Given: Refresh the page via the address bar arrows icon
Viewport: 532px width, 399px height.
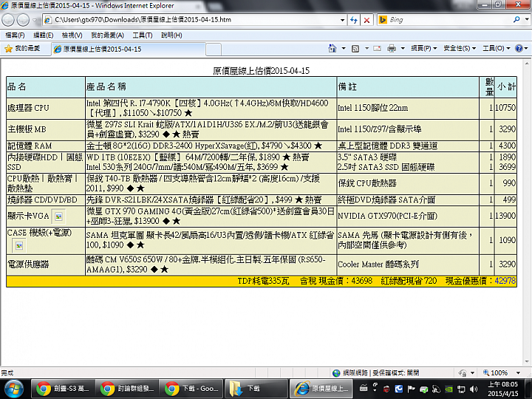Looking at the screenshot, I should [x=353, y=20].
